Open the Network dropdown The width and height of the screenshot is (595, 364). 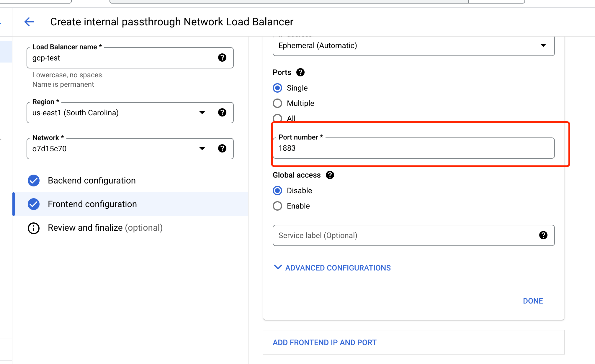(202, 148)
